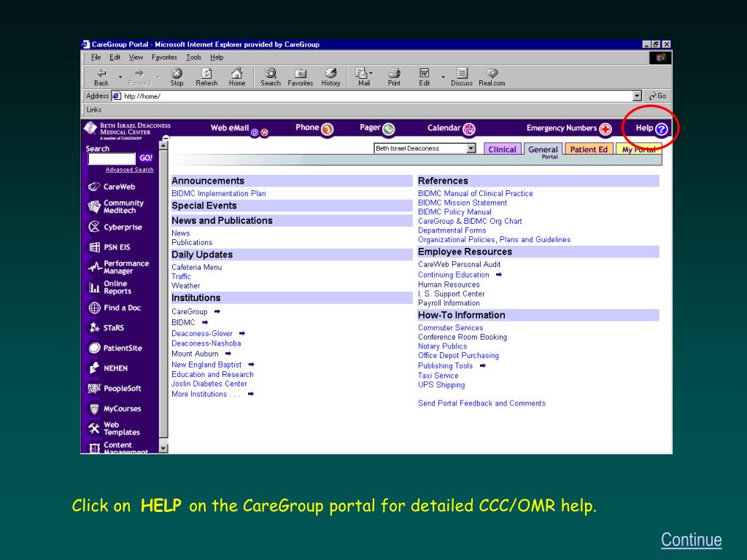747x560 pixels.
Task: Open the Search toolbar icon
Action: pyautogui.click(x=271, y=77)
